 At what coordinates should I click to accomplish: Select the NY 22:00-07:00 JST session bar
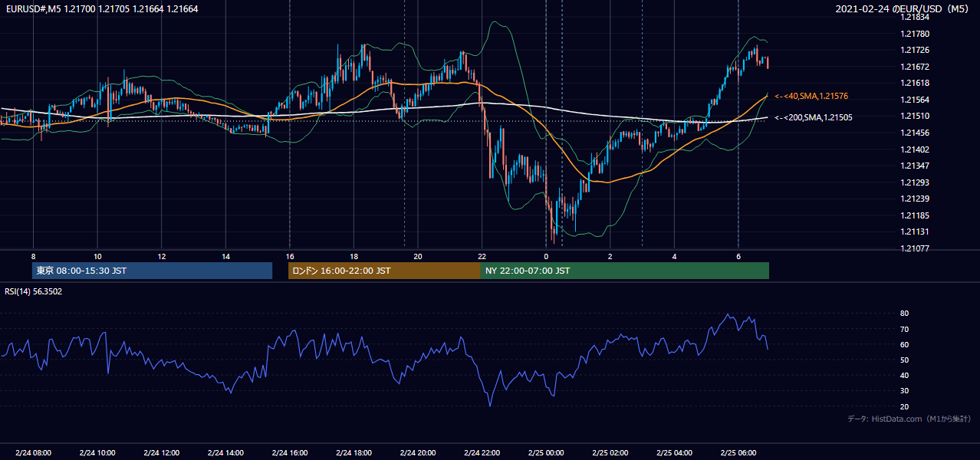pos(625,271)
